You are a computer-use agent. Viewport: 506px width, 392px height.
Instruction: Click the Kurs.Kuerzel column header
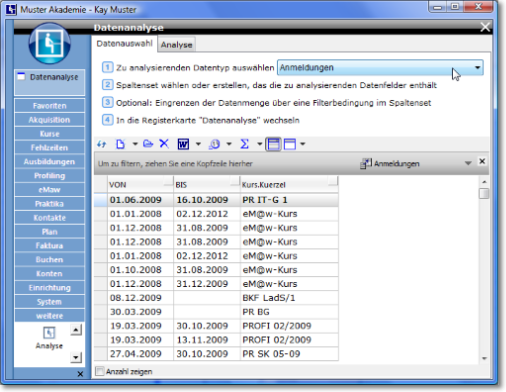[289, 185]
